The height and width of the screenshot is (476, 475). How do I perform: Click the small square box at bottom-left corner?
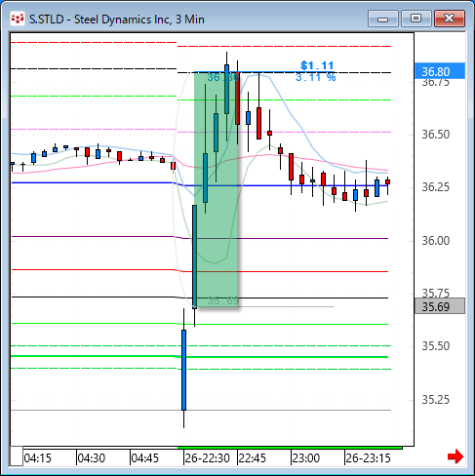coord(17,456)
